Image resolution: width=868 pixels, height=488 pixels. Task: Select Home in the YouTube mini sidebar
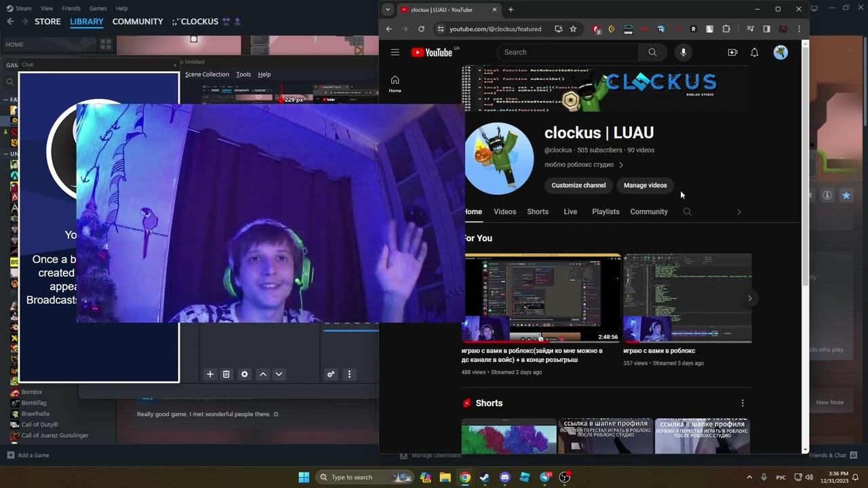pos(395,84)
